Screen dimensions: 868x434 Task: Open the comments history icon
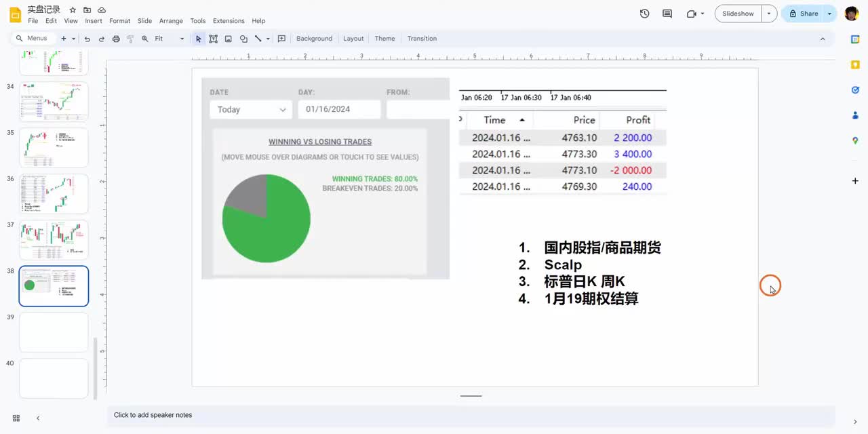click(667, 14)
